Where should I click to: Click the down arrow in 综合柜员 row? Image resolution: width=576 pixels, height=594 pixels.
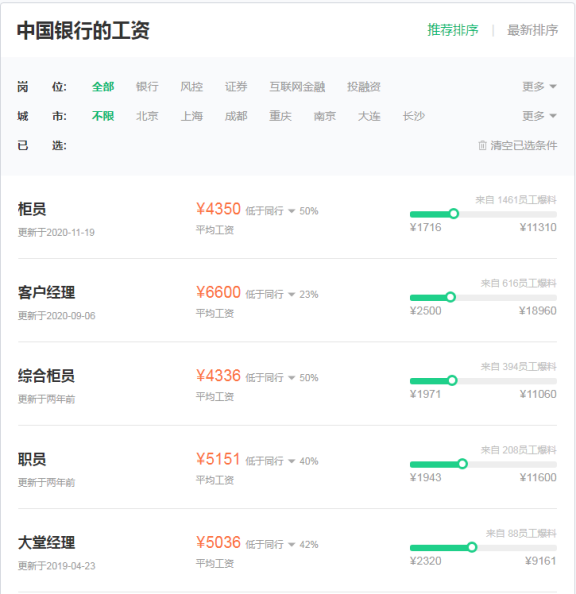[x=291, y=378]
